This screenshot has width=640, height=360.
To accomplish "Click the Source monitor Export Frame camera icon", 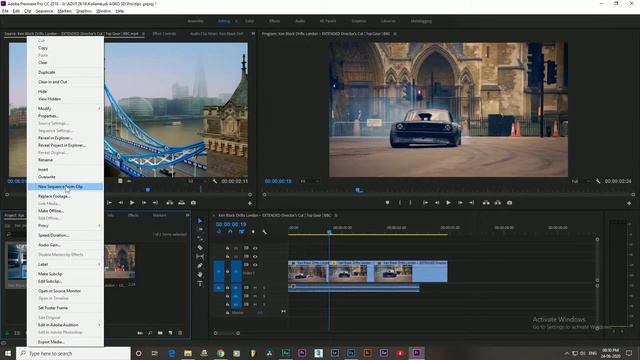I will pos(193,202).
